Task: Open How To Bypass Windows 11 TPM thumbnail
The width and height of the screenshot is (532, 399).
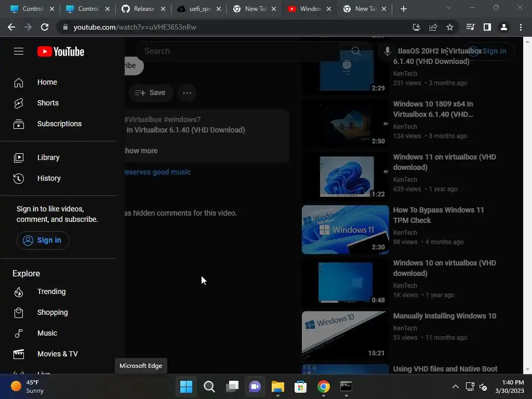Action: pyautogui.click(x=345, y=229)
